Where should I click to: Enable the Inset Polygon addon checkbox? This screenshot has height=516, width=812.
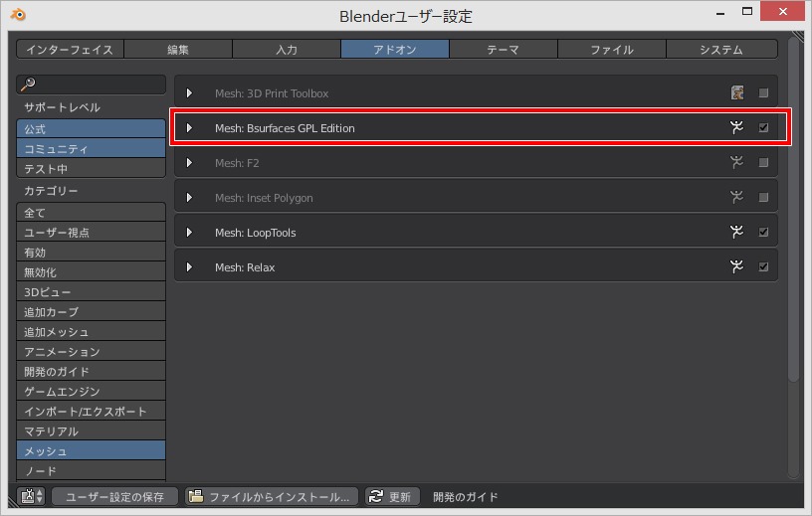click(x=763, y=197)
